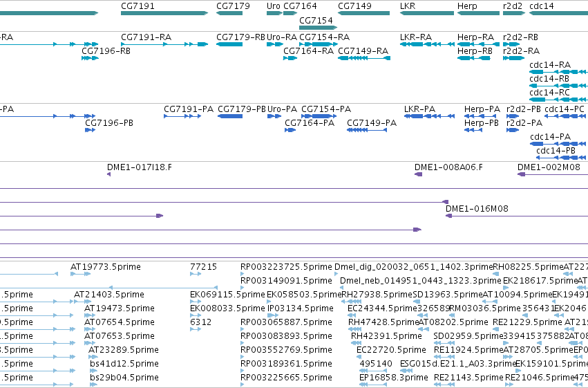Select the Herp-RB transcript label
Viewport: 588px width, 388px height.
coord(475,51)
